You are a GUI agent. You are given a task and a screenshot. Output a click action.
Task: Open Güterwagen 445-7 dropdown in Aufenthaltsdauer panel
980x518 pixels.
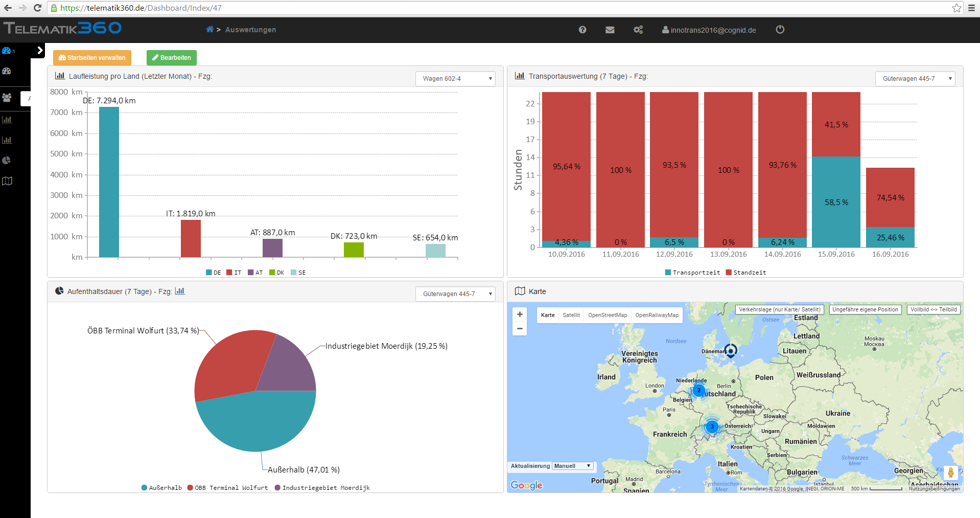point(455,294)
